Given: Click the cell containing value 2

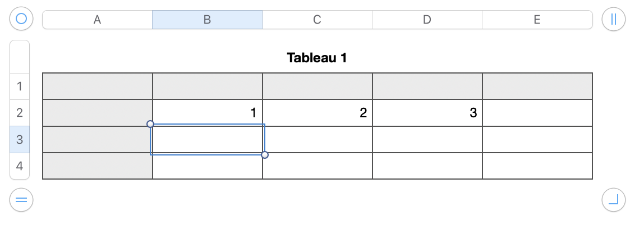Looking at the screenshot, I should [318, 113].
